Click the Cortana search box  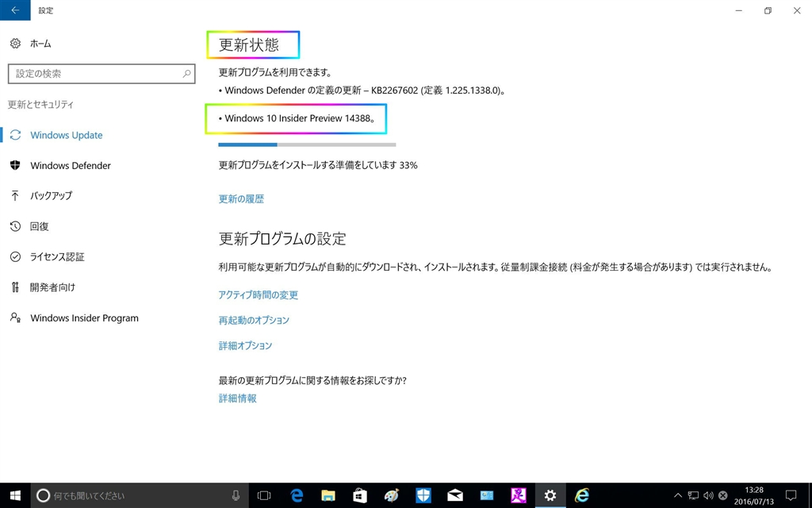[x=140, y=495]
